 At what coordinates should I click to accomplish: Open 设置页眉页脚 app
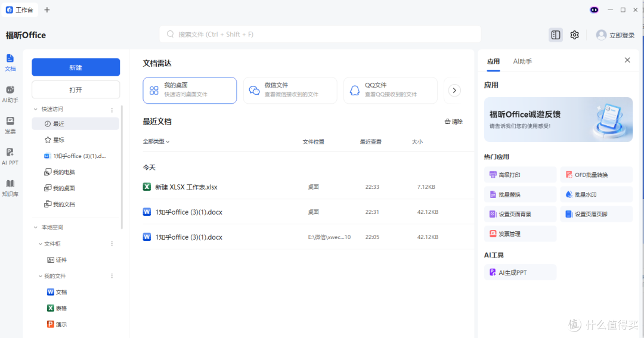(x=596, y=214)
